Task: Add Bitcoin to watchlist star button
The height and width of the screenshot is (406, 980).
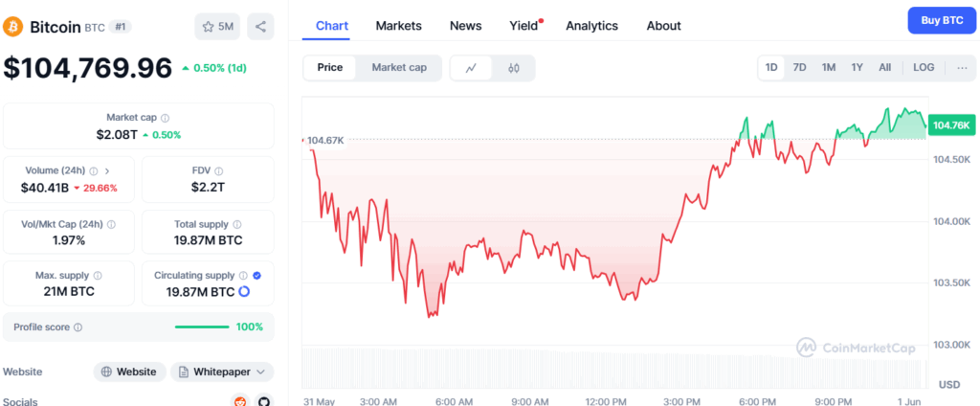Action: 217,27
